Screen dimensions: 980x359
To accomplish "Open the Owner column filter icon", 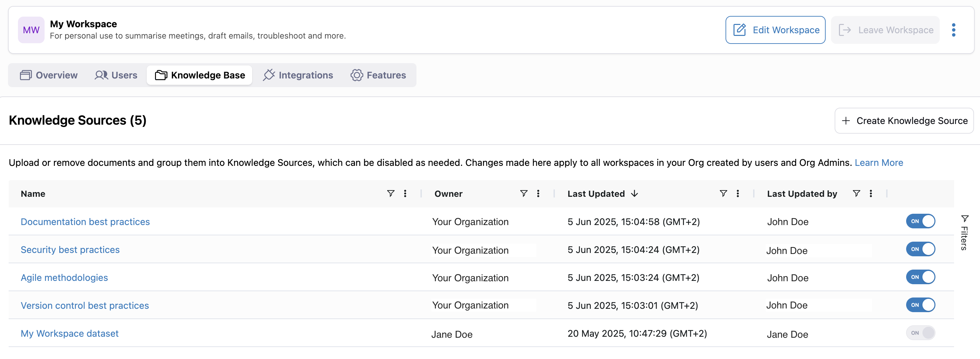I will point(524,193).
